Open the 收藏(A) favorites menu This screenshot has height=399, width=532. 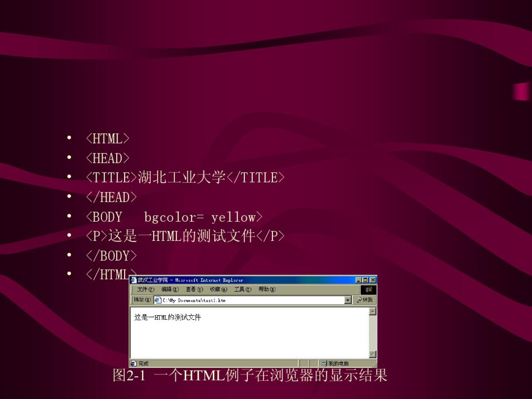point(218,289)
